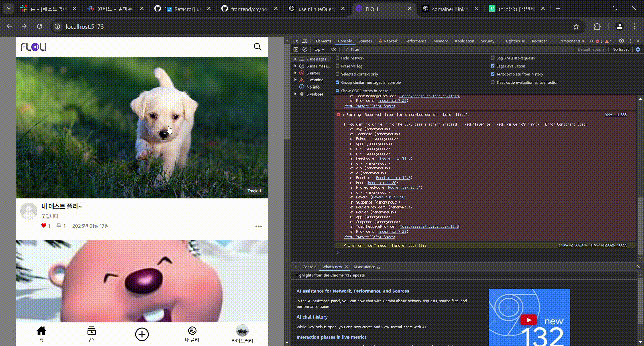Open the three-dot post options menu
644x346 pixels.
click(x=258, y=226)
